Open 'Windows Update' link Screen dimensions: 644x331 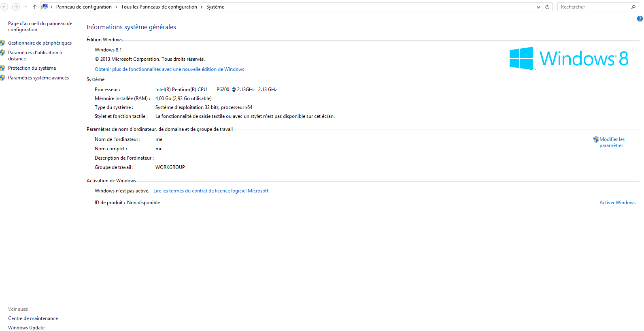[x=26, y=328]
